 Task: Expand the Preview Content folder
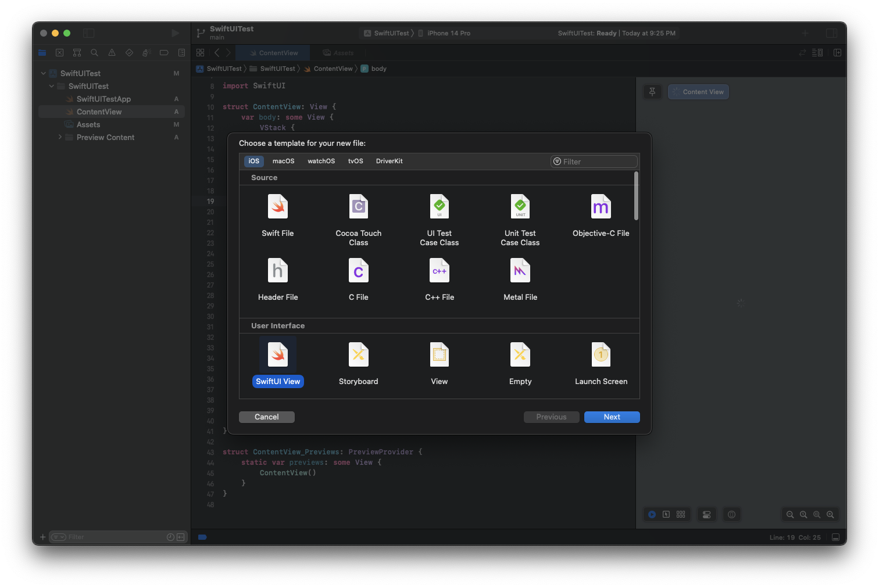point(59,137)
